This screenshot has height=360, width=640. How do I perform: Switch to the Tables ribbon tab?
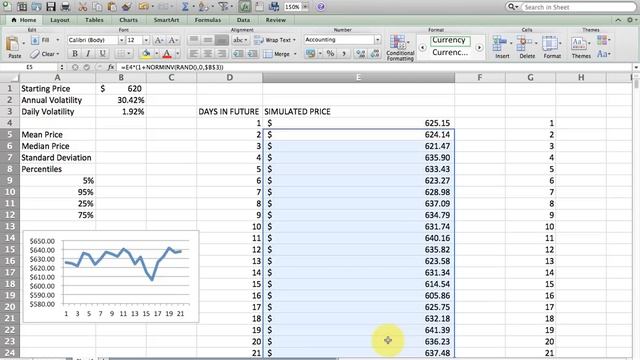click(94, 20)
